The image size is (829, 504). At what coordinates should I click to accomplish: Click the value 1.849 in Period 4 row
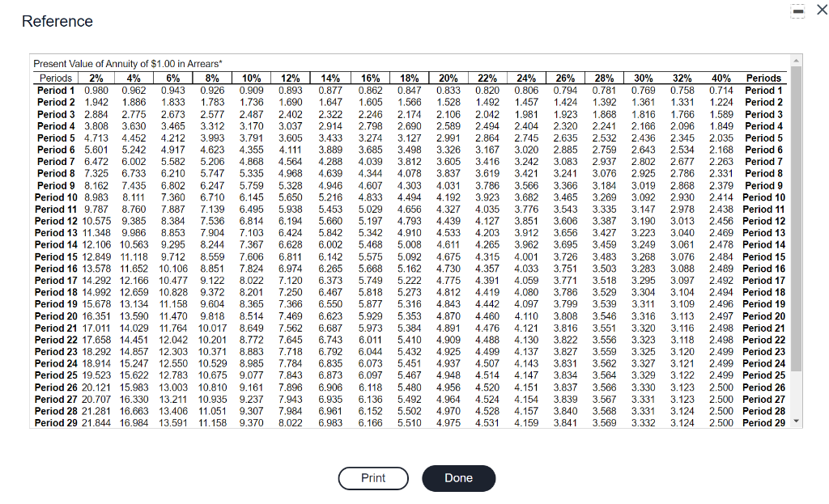point(721,126)
